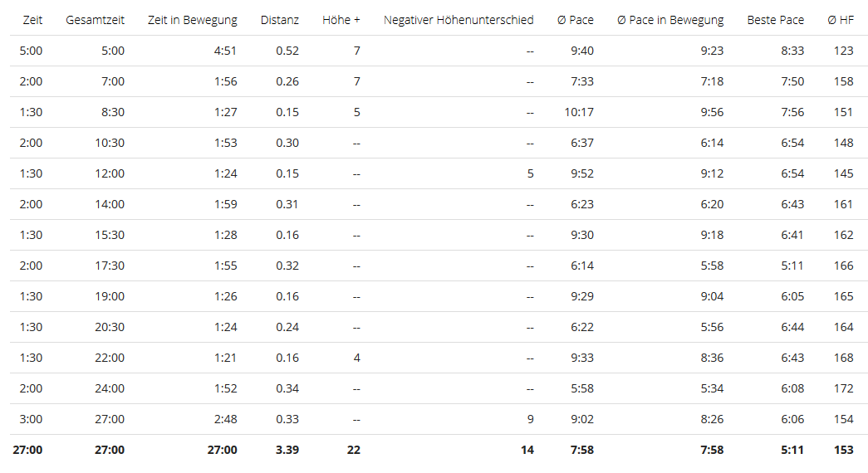Click the Zeit column header

pyautogui.click(x=32, y=20)
